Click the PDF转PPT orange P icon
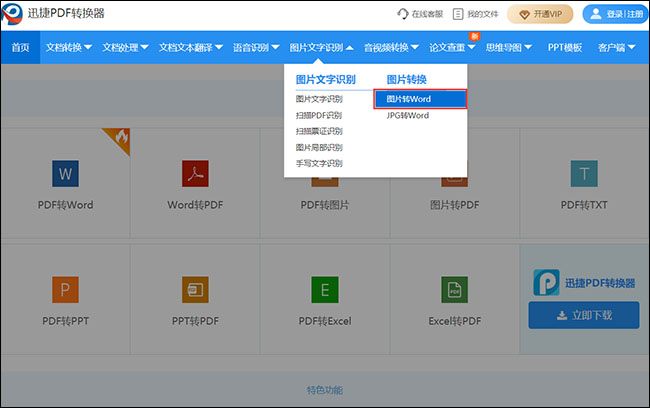The height and width of the screenshot is (408, 650). click(67, 290)
